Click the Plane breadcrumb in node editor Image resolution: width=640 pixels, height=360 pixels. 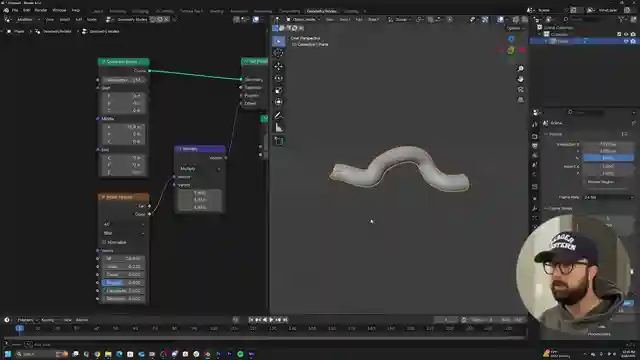coord(16,31)
